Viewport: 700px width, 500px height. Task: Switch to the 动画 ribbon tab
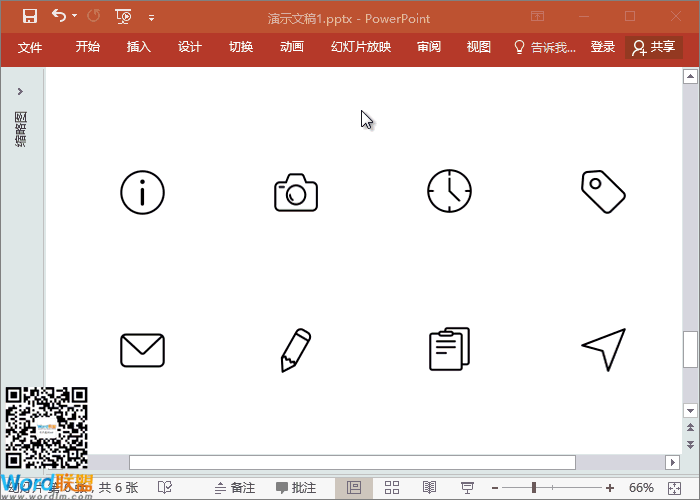tap(292, 47)
